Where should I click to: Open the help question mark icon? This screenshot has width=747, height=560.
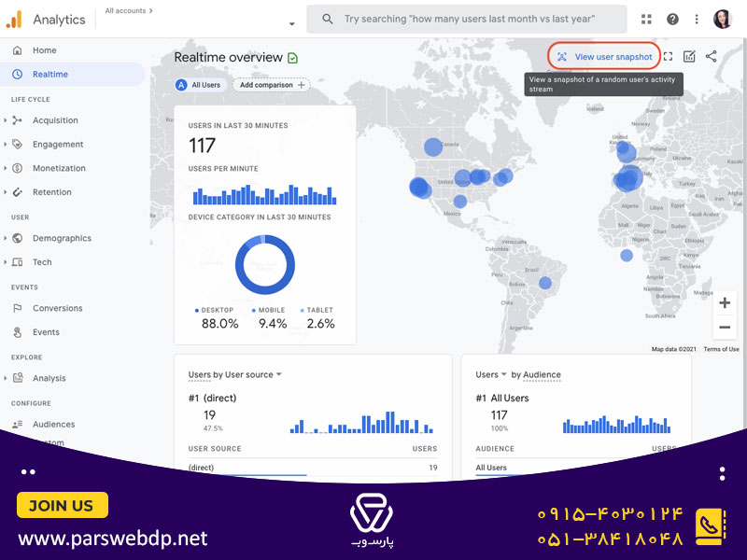pos(672,19)
